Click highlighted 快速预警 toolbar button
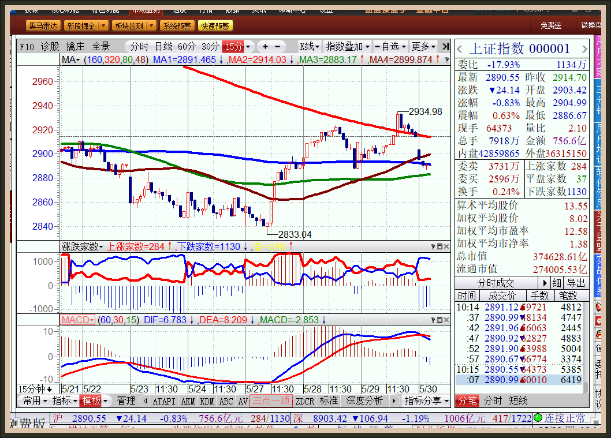Screen dimensions: 611x438 pyautogui.click(x=215, y=26)
